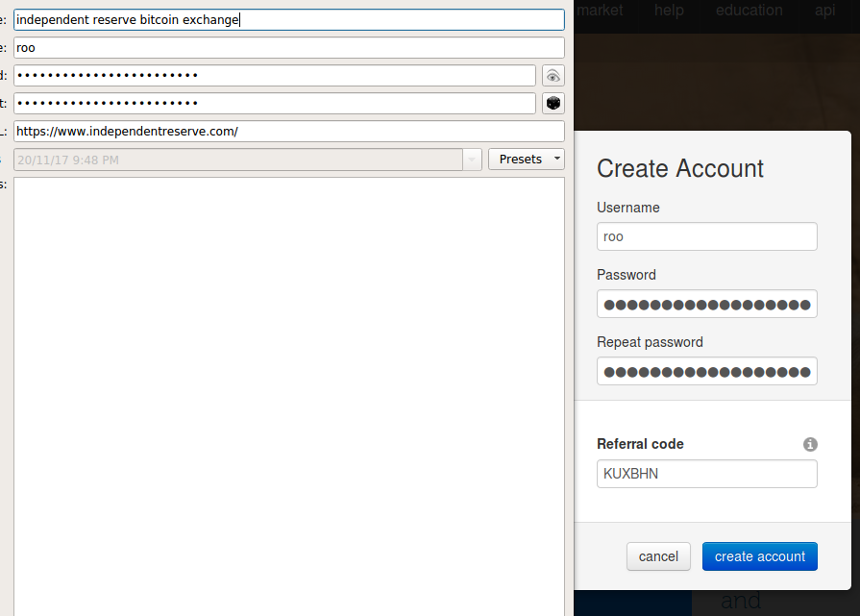Click the referral code info icon

click(810, 444)
